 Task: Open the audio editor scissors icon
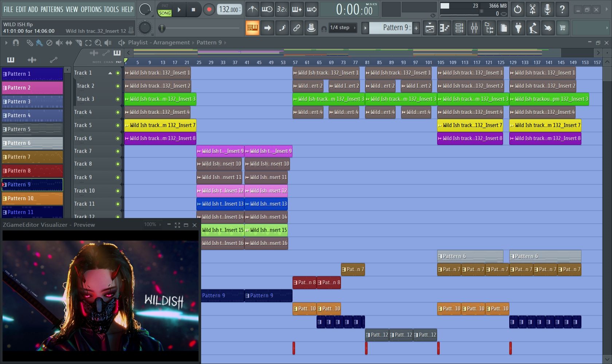[x=533, y=9]
